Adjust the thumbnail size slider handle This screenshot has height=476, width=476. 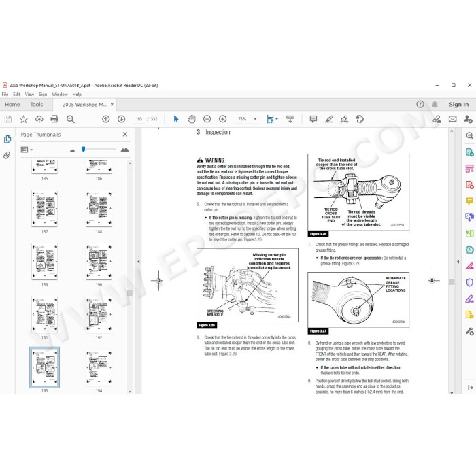(84, 149)
